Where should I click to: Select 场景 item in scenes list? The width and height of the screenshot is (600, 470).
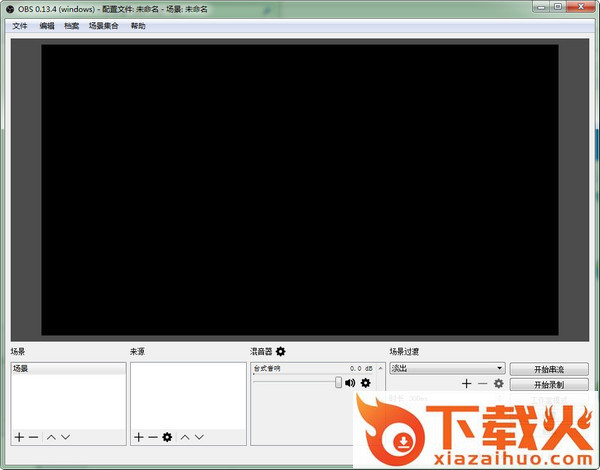coord(68,369)
